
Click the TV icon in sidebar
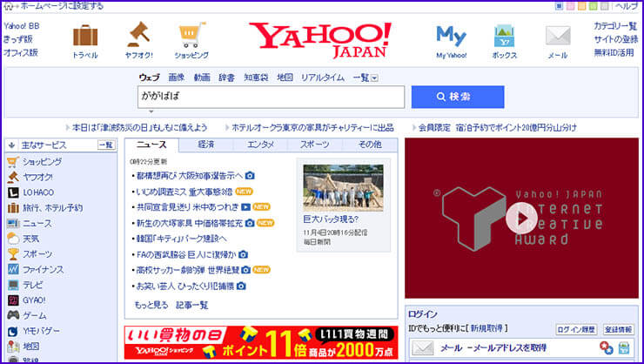[13, 285]
